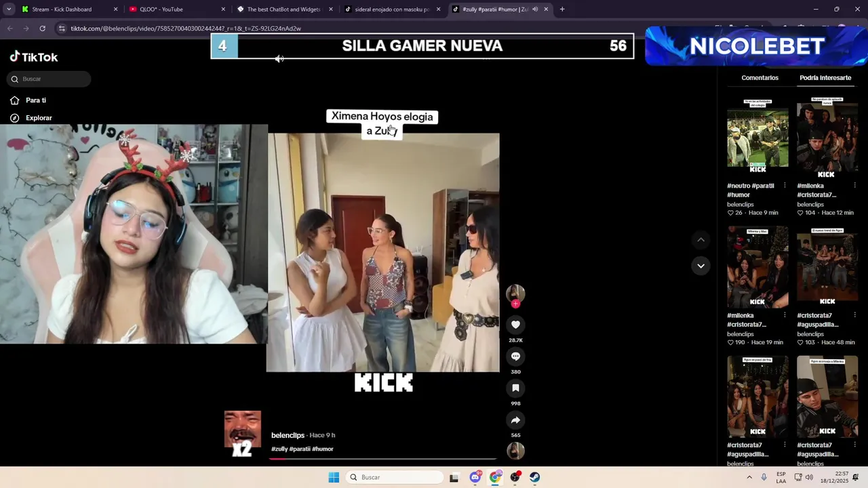Open the Explorar section
Screen dimensions: 868x488
pos(31,118)
